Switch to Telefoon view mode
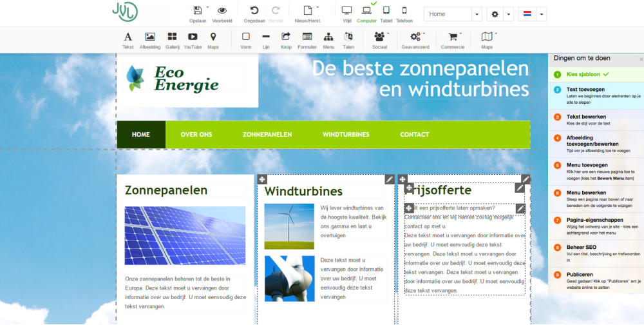Viewport: 644px width, 325px height. (x=404, y=11)
